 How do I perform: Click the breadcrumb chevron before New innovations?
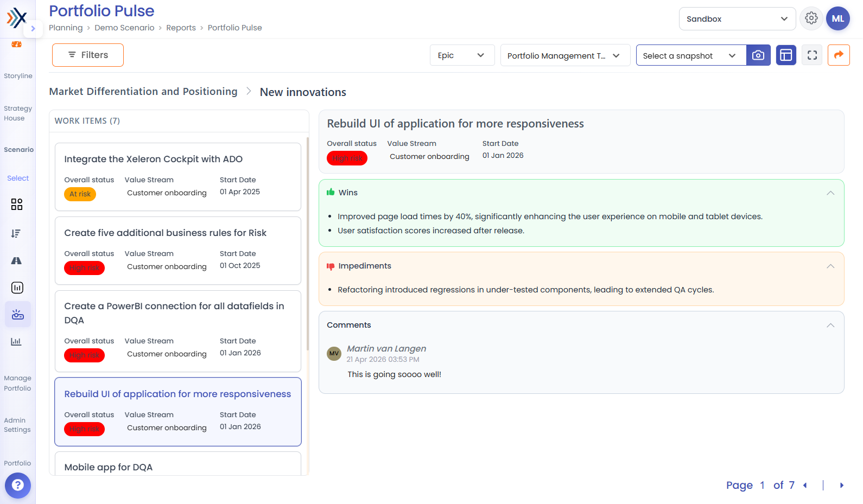249,91
